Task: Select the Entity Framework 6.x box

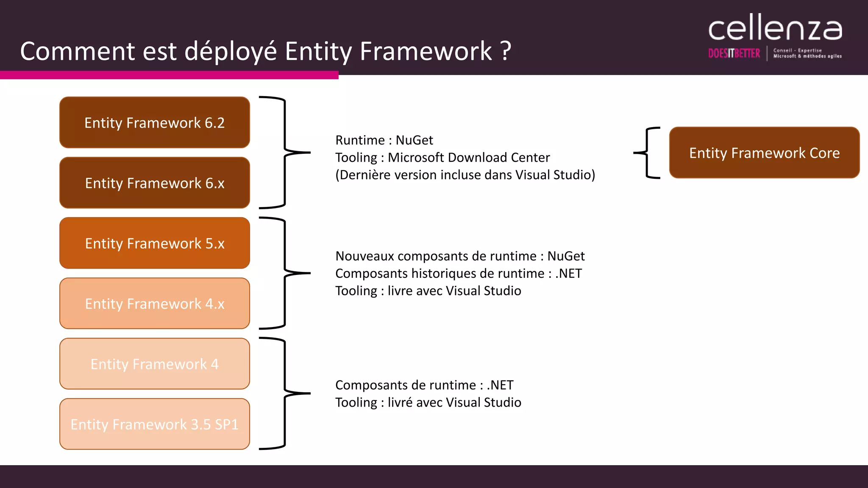Action: [x=155, y=183]
